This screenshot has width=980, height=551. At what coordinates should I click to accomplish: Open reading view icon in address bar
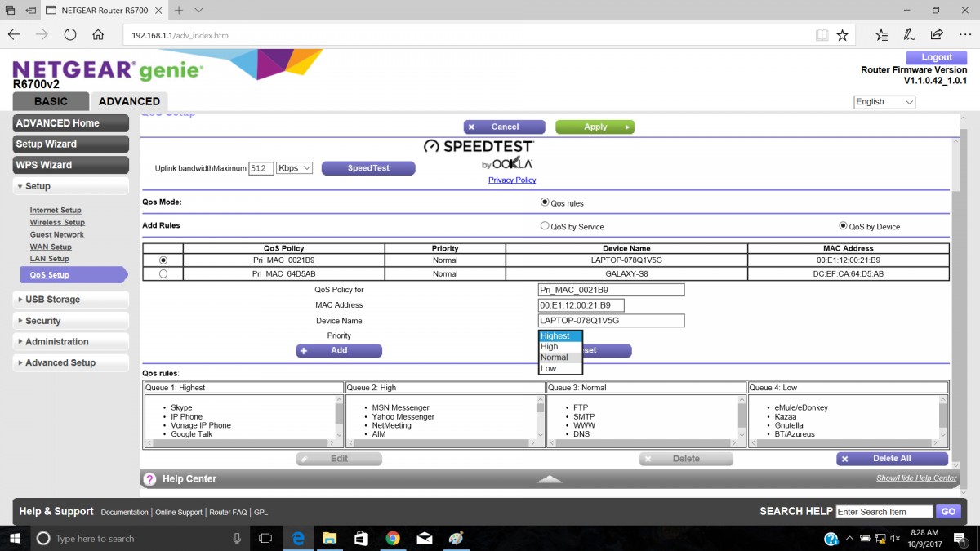(822, 35)
